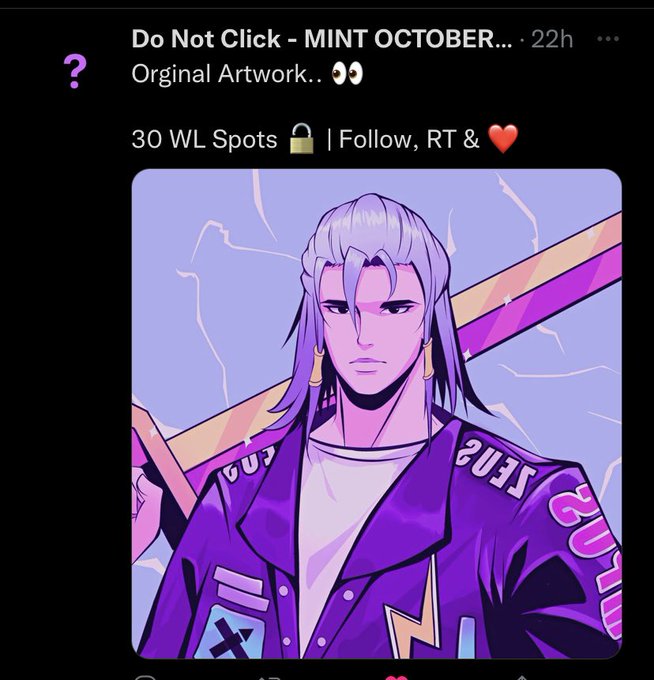
Task: Open the tweet's three-dot more options menu
Action: tap(607, 39)
